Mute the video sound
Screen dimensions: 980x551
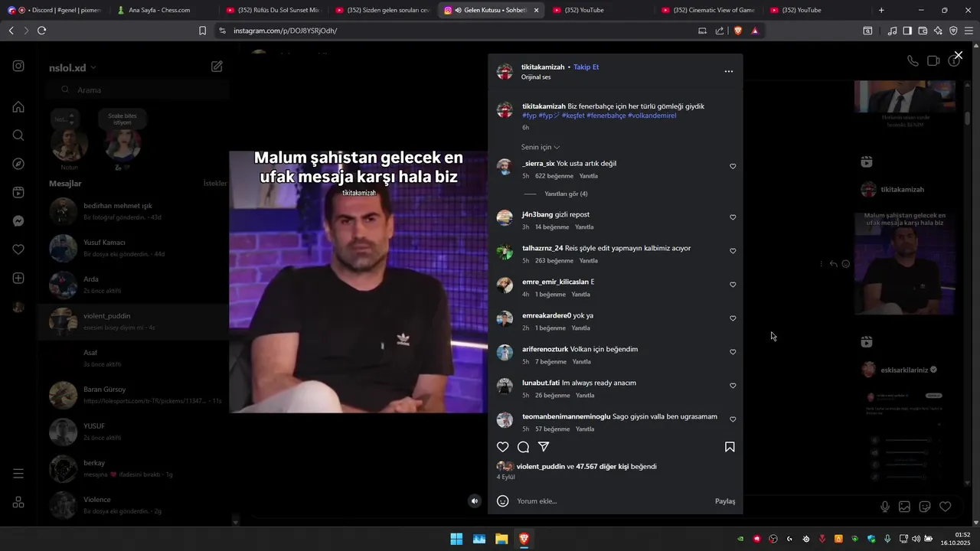pyautogui.click(x=475, y=501)
